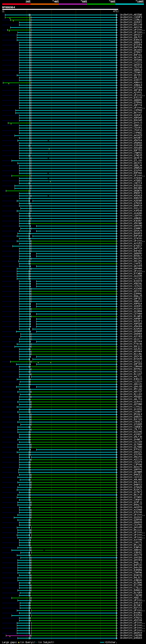The height and width of the screenshot is (644, 146).
Task: Click UniRef100_Q39077 label
Action: pyautogui.click(x=131, y=80)
